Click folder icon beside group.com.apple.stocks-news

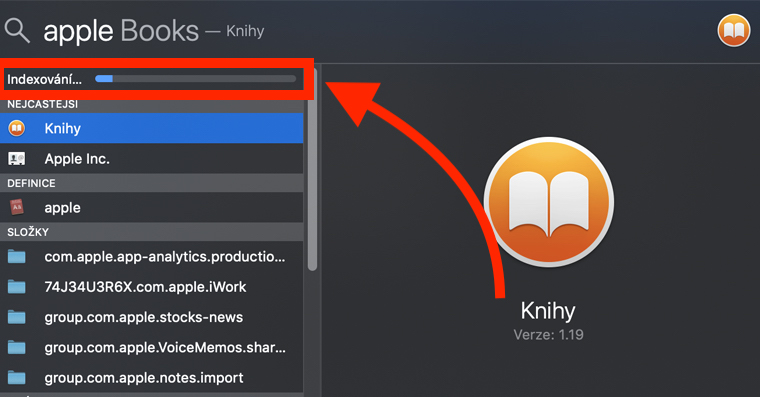tap(17, 318)
